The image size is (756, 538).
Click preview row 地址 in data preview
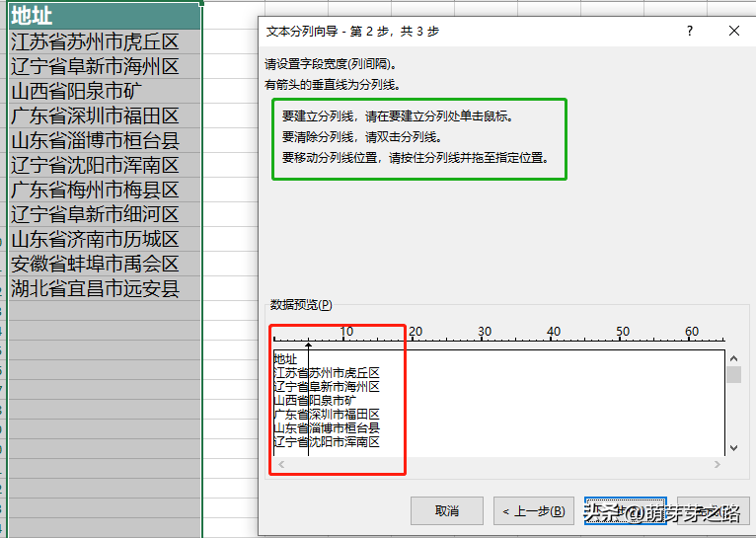pyautogui.click(x=285, y=359)
